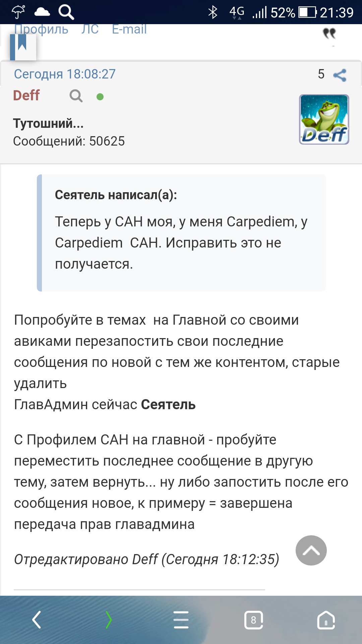The image size is (362, 644).
Task: Tap the post number 5
Action: [x=321, y=74]
